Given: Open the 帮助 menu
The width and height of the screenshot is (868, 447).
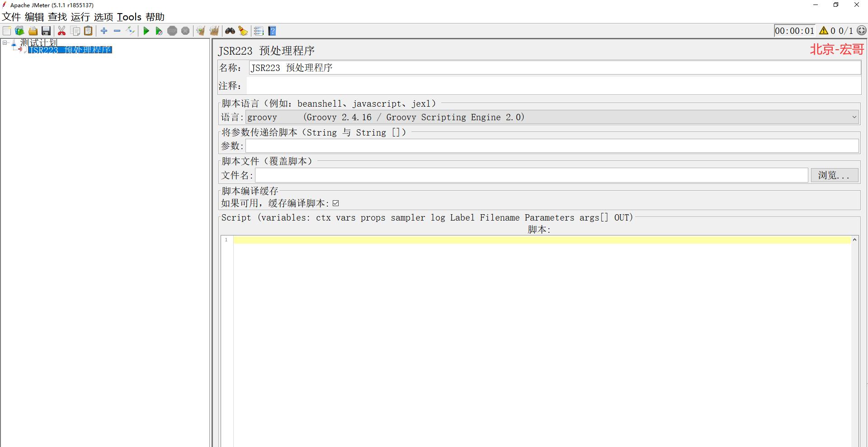Looking at the screenshot, I should (155, 17).
